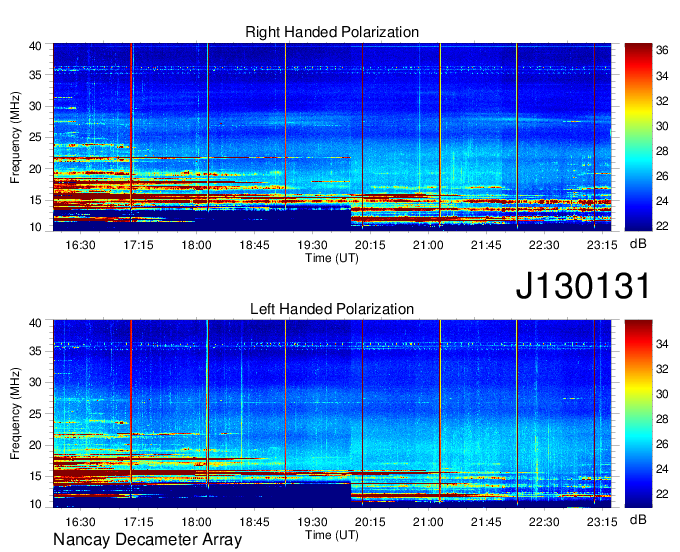Click the 24 value on Right Handed color bar
This screenshot has width=680, height=552.
pyautogui.click(x=662, y=201)
